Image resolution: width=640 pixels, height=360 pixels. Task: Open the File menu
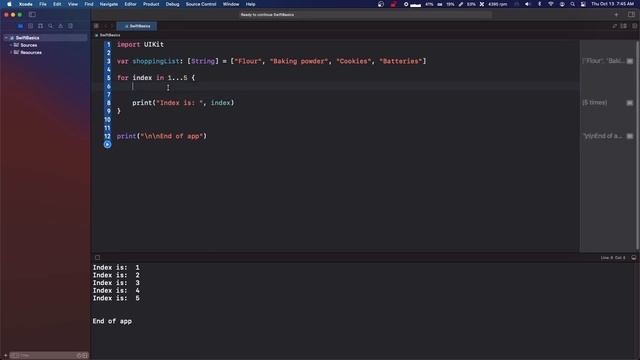[43, 4]
